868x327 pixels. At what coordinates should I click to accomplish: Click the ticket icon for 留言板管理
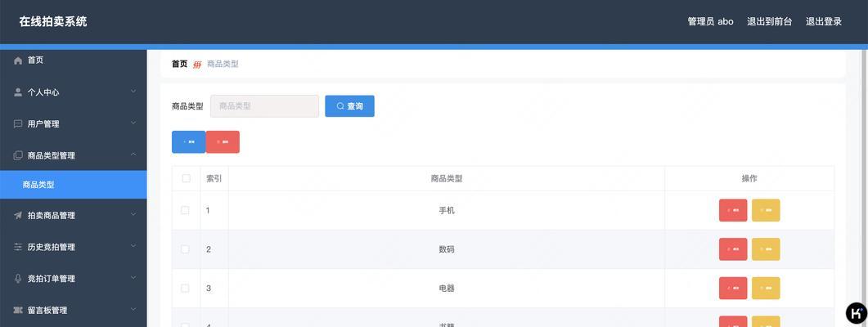click(18, 311)
